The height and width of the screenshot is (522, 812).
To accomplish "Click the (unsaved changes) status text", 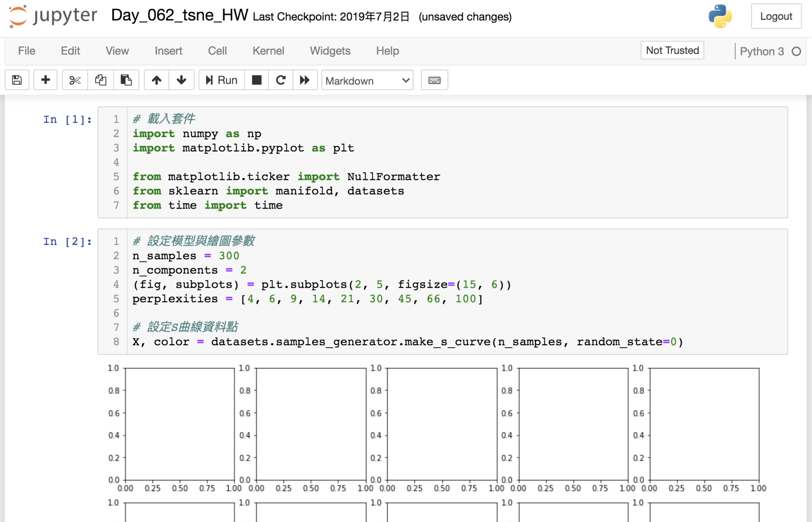I will pyautogui.click(x=465, y=16).
